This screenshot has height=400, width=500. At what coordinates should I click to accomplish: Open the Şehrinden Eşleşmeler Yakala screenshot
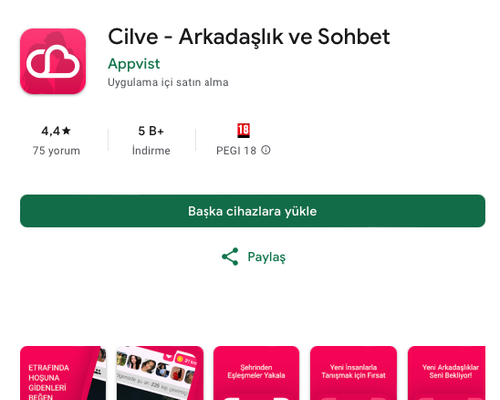[256, 373]
